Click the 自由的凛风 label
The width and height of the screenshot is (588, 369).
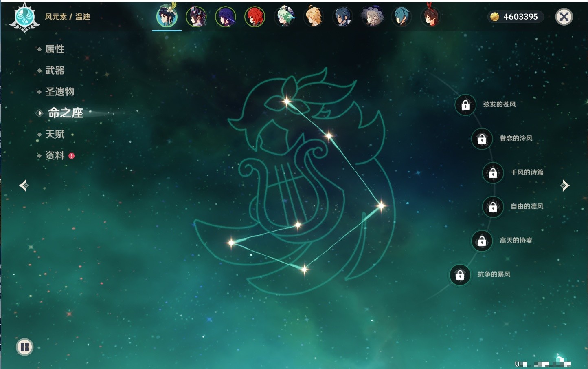click(x=527, y=206)
